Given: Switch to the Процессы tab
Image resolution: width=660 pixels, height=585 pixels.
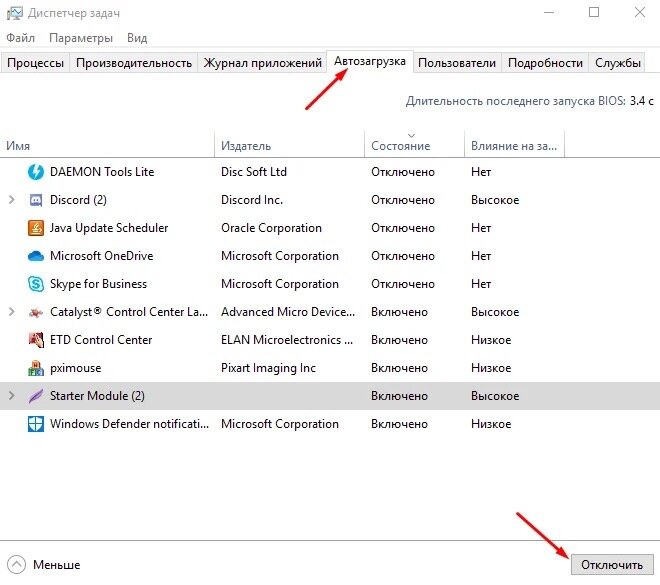Looking at the screenshot, I should [35, 63].
